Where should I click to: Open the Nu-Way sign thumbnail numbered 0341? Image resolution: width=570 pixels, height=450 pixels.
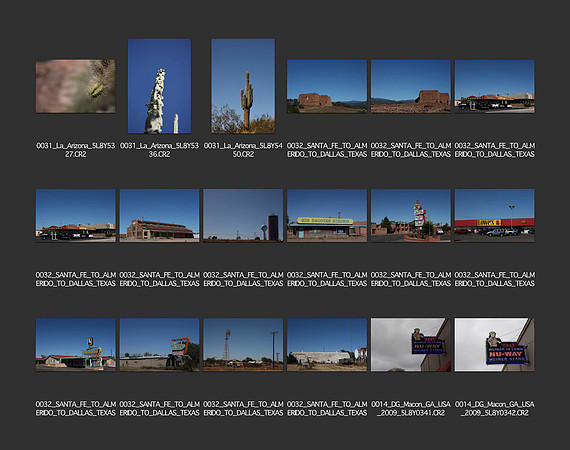point(410,345)
